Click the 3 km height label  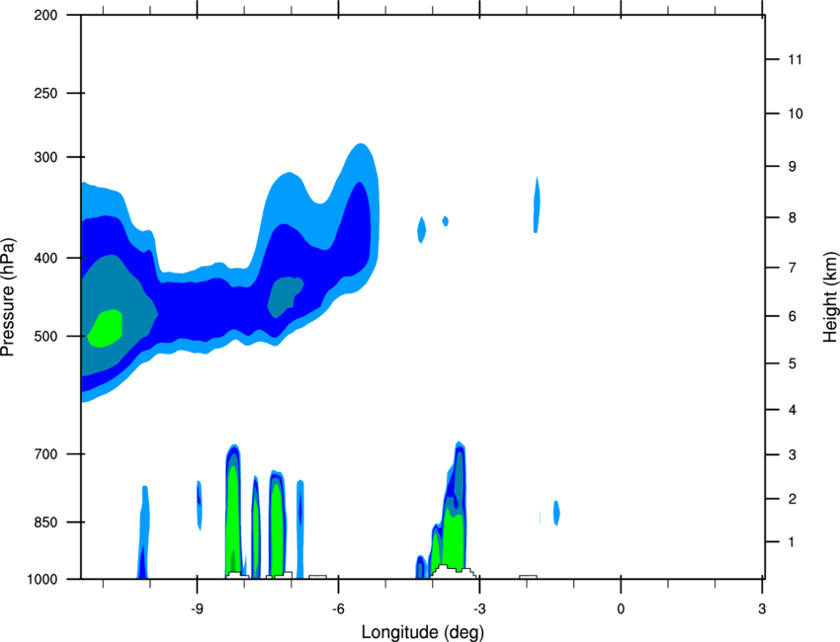[x=792, y=455]
